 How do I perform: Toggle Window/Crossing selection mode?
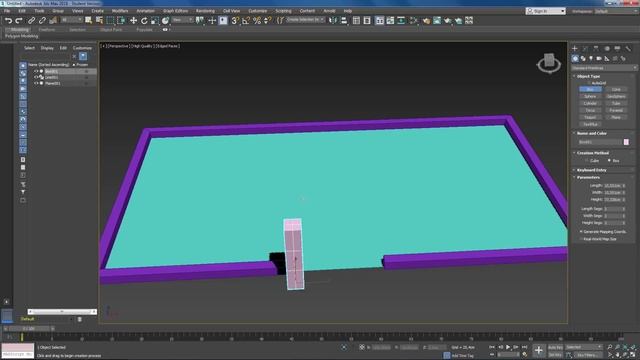[x=121, y=20]
